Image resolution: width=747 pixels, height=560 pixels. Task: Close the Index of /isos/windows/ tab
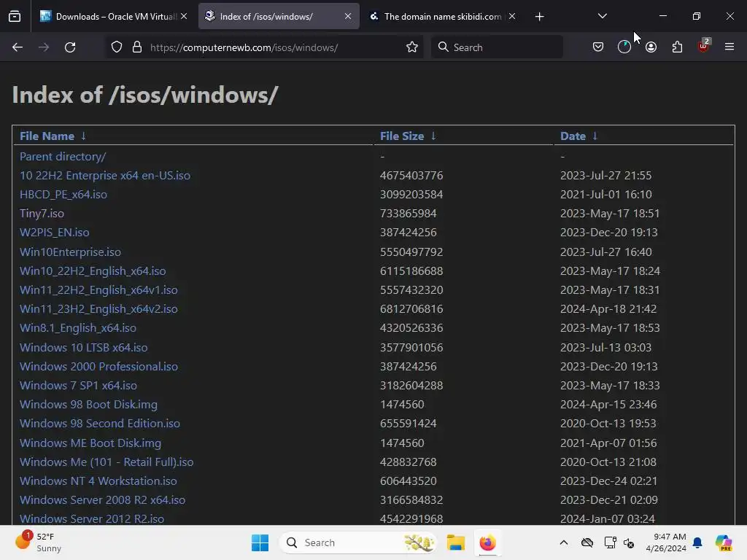tap(348, 16)
